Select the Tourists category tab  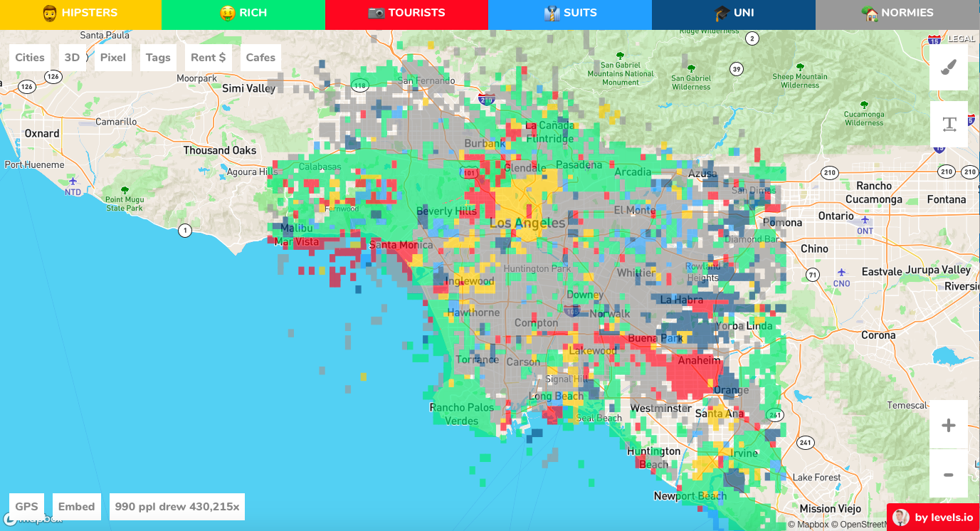click(406, 13)
